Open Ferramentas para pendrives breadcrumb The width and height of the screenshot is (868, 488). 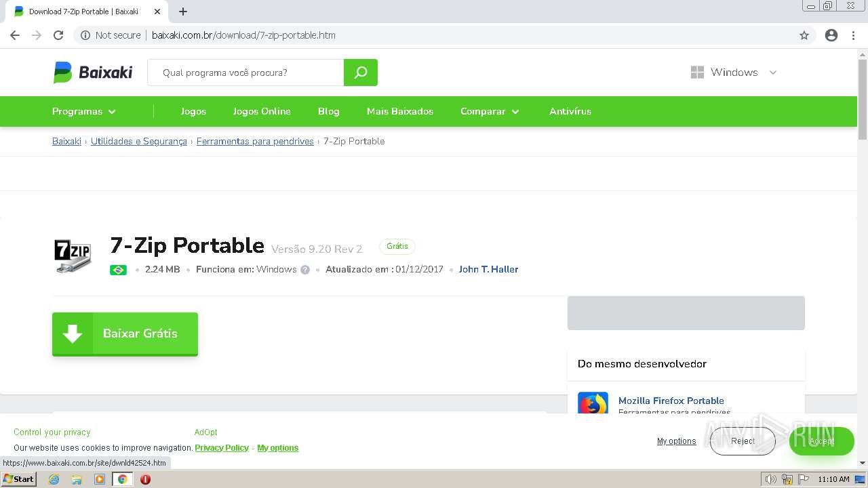pyautogui.click(x=255, y=141)
